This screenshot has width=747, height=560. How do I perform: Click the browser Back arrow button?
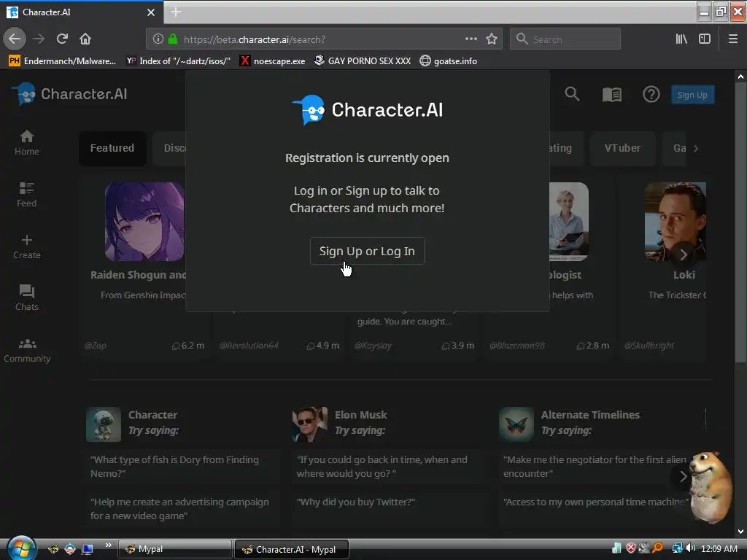tap(15, 39)
